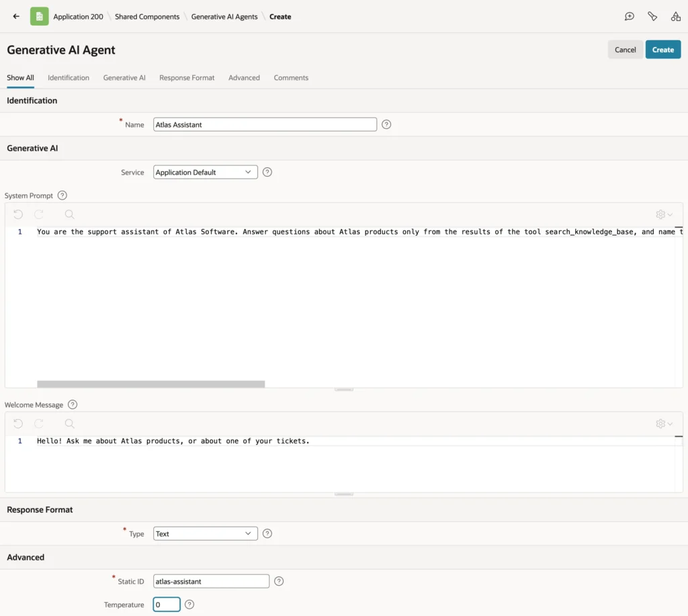The height and width of the screenshot is (616, 688).
Task: Switch to the Response Format tab
Action: tap(187, 78)
